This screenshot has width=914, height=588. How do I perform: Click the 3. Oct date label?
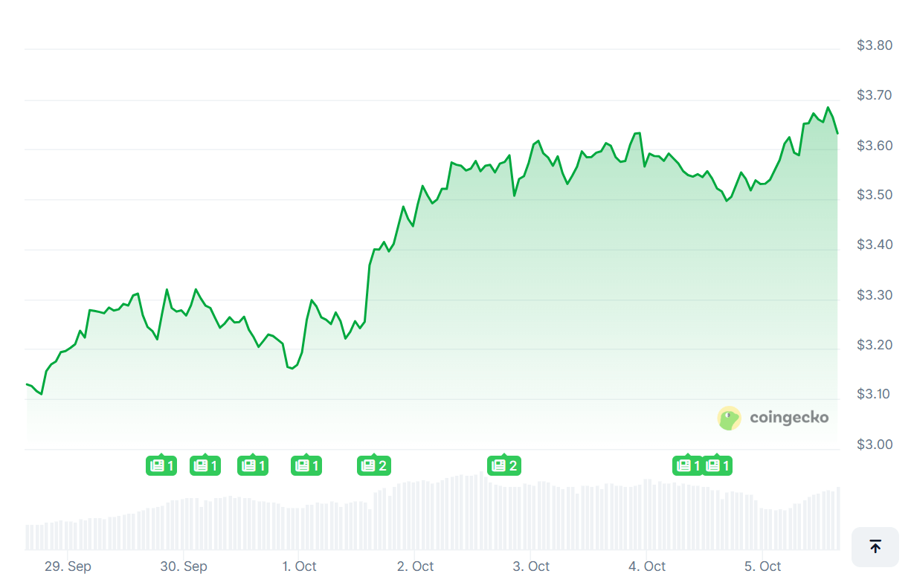(531, 566)
